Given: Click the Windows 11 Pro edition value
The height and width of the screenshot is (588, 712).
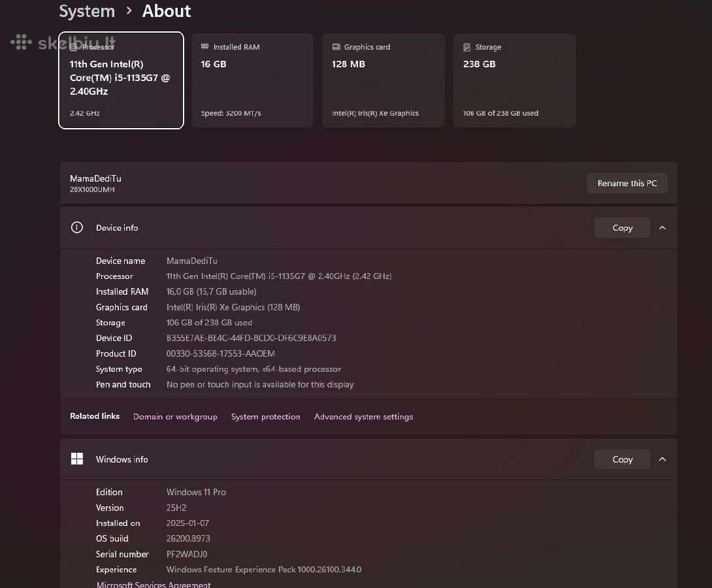Looking at the screenshot, I should pyautogui.click(x=196, y=492).
